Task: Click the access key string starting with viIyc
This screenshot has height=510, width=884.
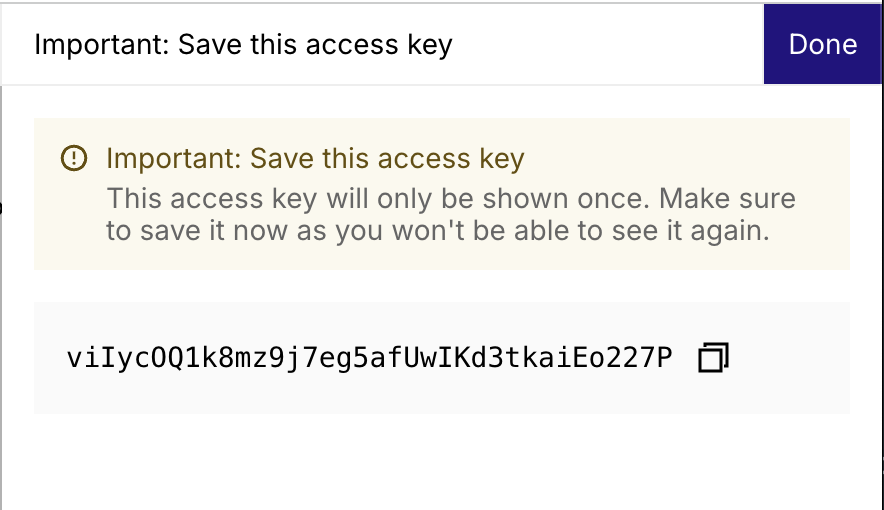Action: tap(369, 357)
